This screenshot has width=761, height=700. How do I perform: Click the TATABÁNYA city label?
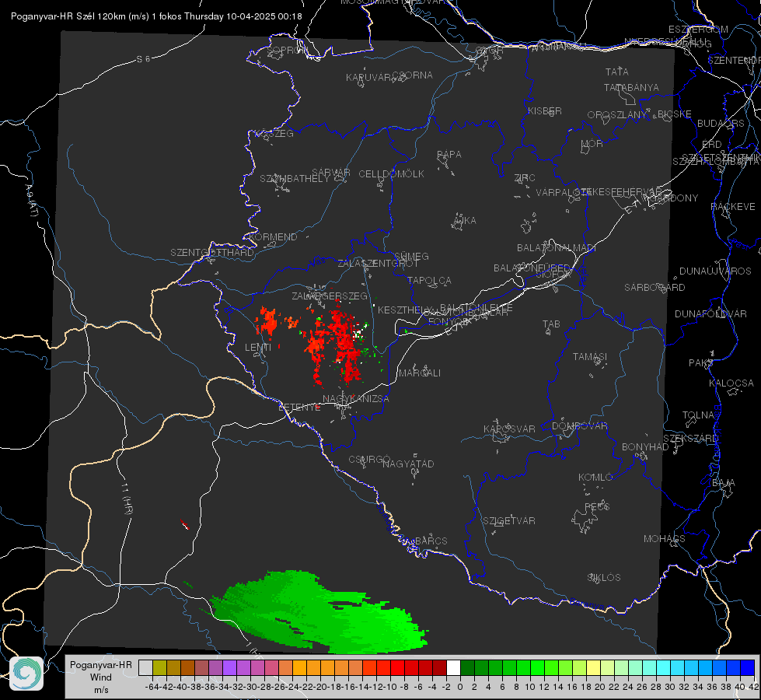pyautogui.click(x=631, y=88)
